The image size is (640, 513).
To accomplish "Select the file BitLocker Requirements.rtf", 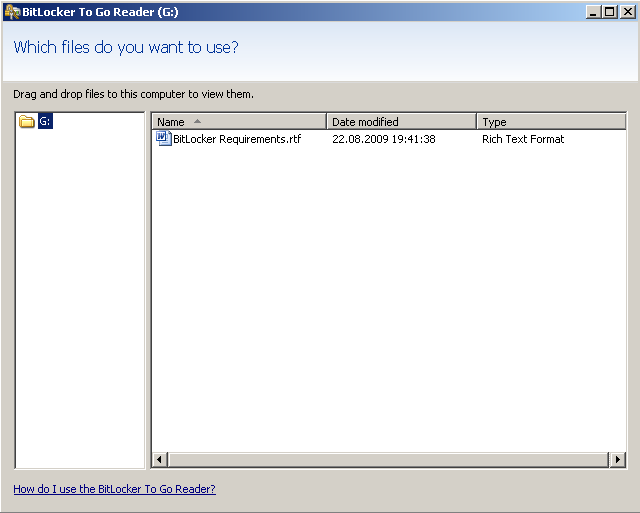I will coord(237,139).
